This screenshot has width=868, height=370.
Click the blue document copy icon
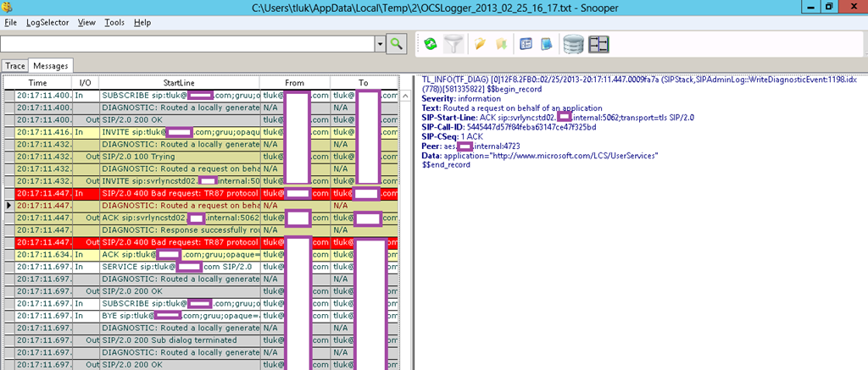(x=547, y=44)
